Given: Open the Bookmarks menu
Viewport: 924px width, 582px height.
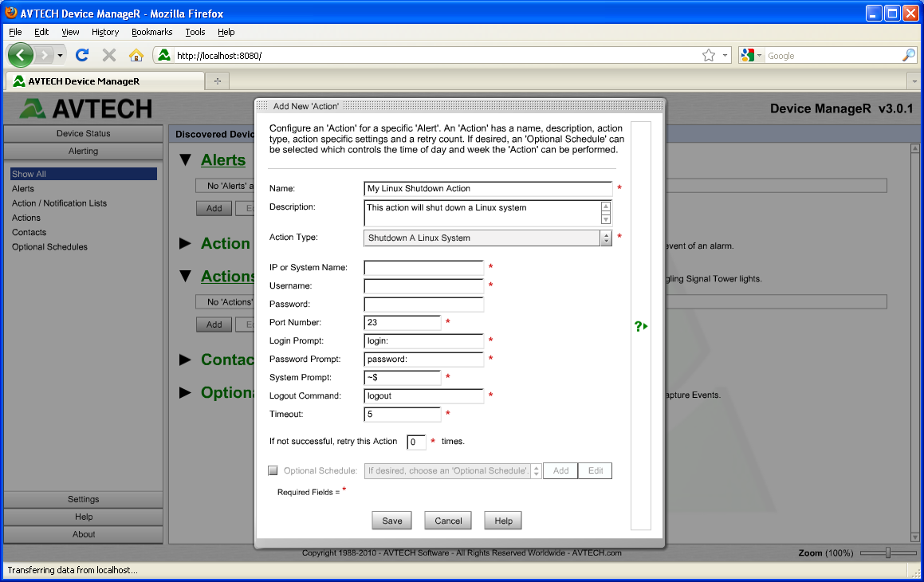Looking at the screenshot, I should coord(151,32).
